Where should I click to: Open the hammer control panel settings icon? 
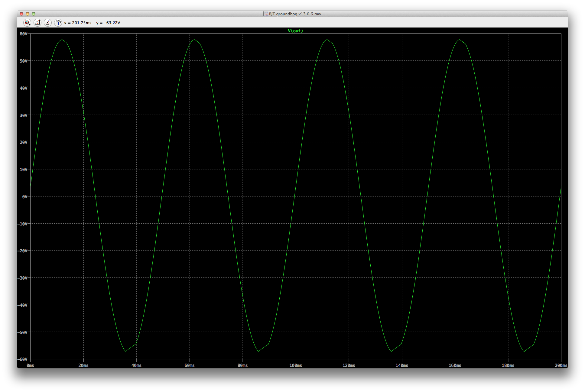tap(58, 23)
